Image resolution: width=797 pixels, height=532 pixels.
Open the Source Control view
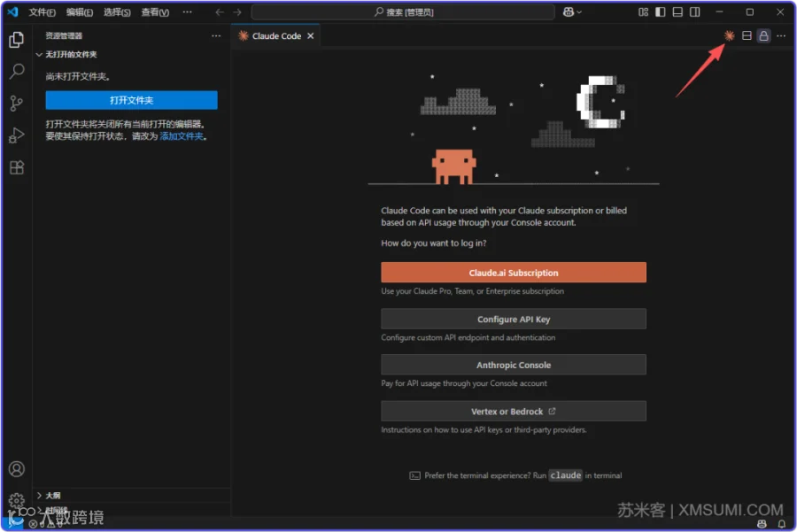(x=16, y=104)
